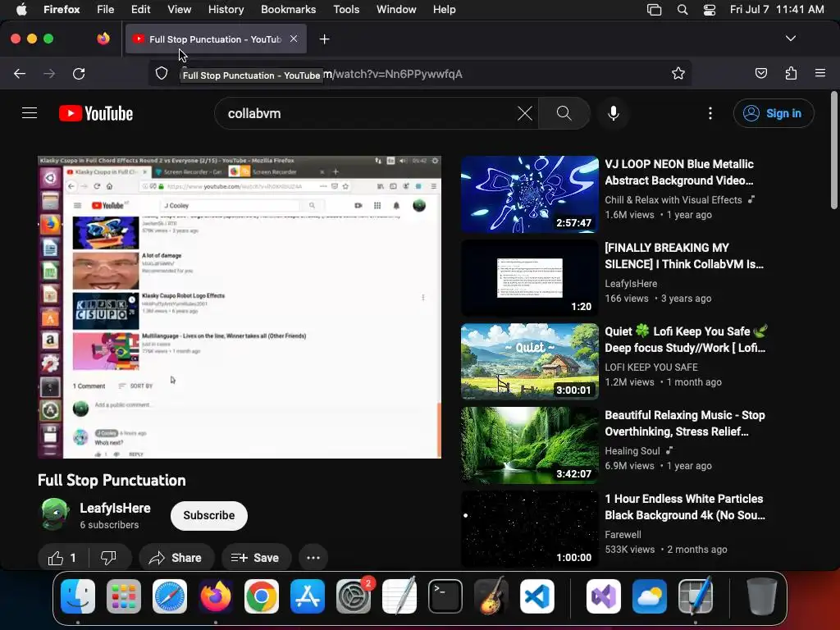This screenshot has width=840, height=630.
Task: Expand the list all tabs chevron
Action: click(790, 39)
